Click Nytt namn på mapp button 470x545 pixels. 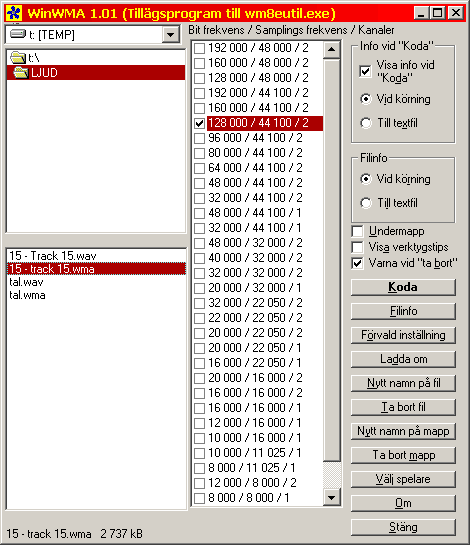[403, 431]
